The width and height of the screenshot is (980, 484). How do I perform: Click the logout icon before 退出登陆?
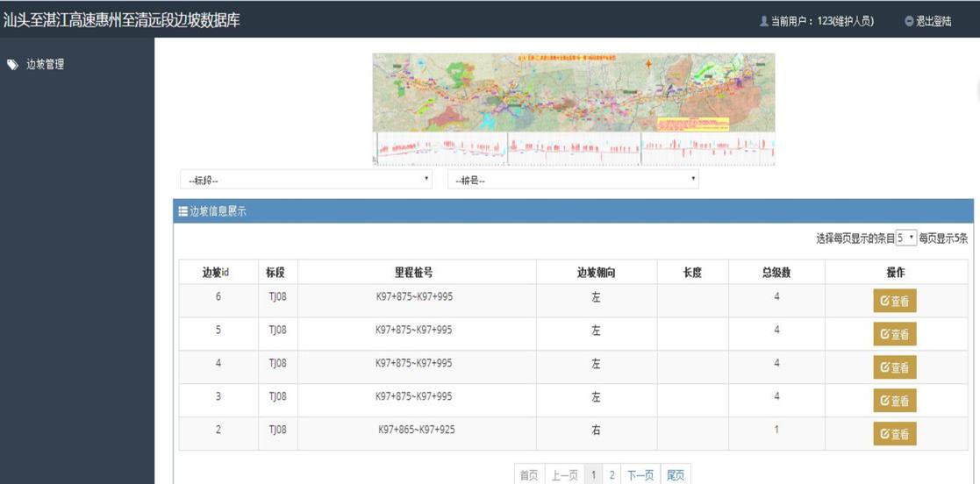tap(909, 21)
